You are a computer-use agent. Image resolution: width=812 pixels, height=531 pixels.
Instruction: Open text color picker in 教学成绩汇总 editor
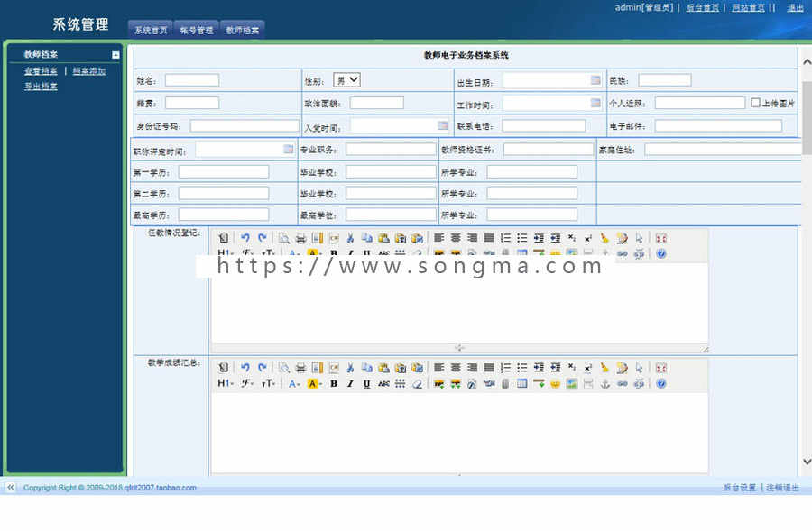[294, 383]
